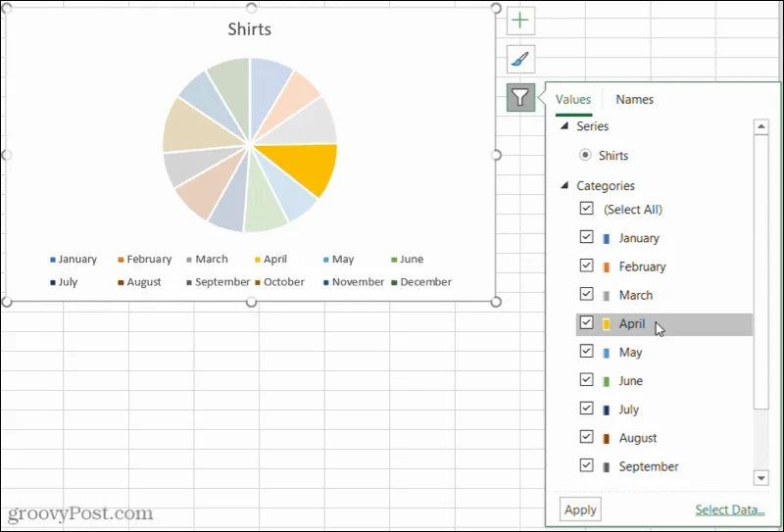Viewport: 784px width, 532px height.
Task: Select the Shirts series radio button
Action: click(x=585, y=155)
